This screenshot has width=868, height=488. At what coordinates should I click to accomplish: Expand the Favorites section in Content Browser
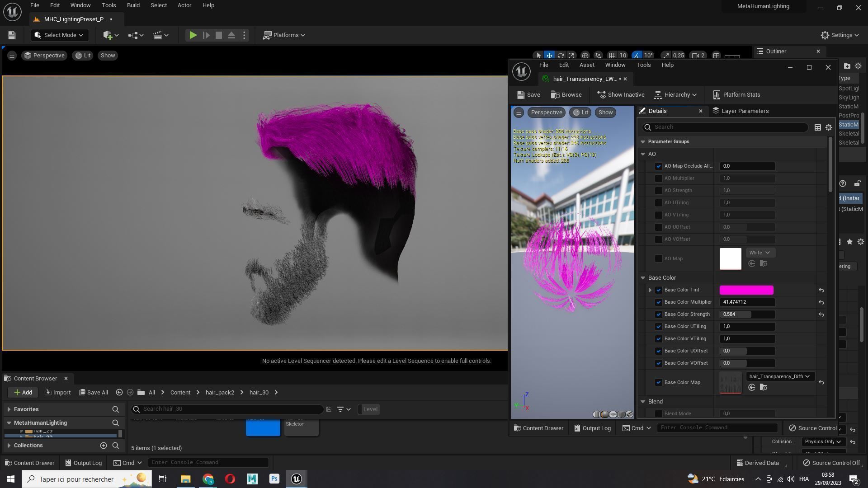coord(9,409)
